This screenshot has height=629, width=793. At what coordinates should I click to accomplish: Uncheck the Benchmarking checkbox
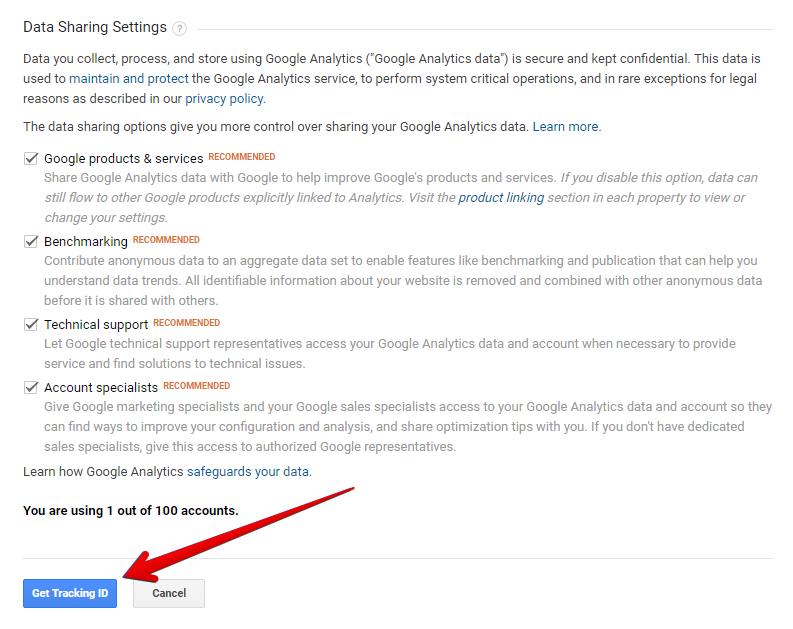[x=31, y=242]
